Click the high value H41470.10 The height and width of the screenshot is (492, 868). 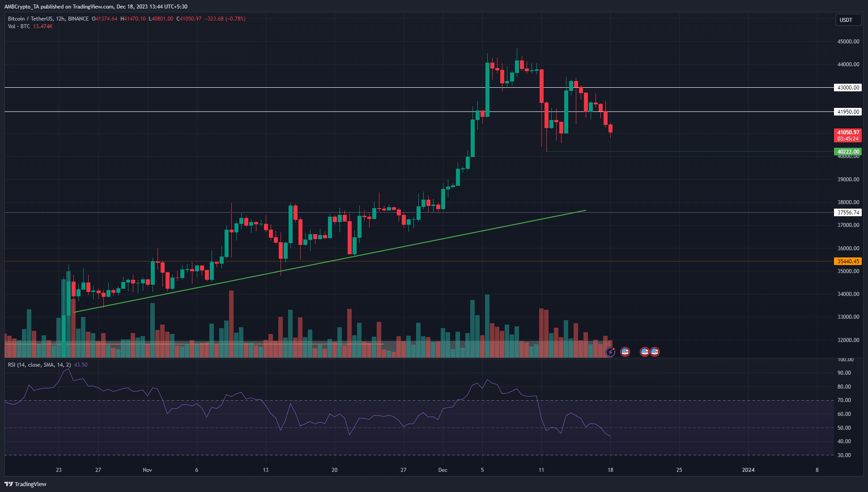(133, 19)
